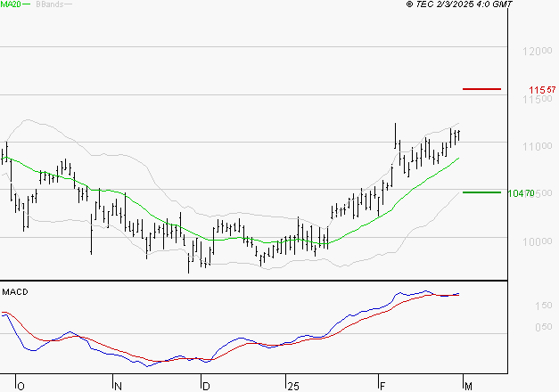Click the TEC copyright timestamp text
The image size is (559, 392).
pyautogui.click(x=459, y=4)
